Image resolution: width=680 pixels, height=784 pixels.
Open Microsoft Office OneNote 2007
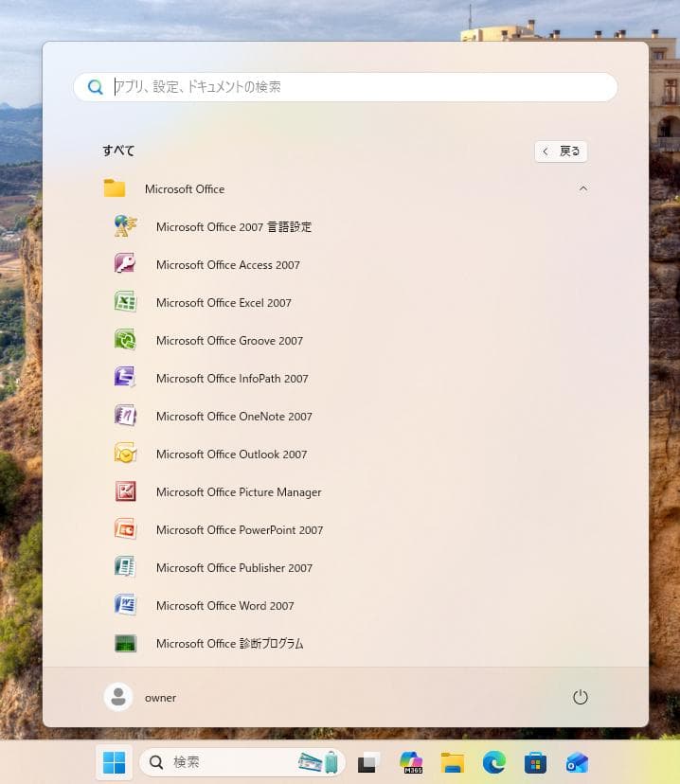234,417
